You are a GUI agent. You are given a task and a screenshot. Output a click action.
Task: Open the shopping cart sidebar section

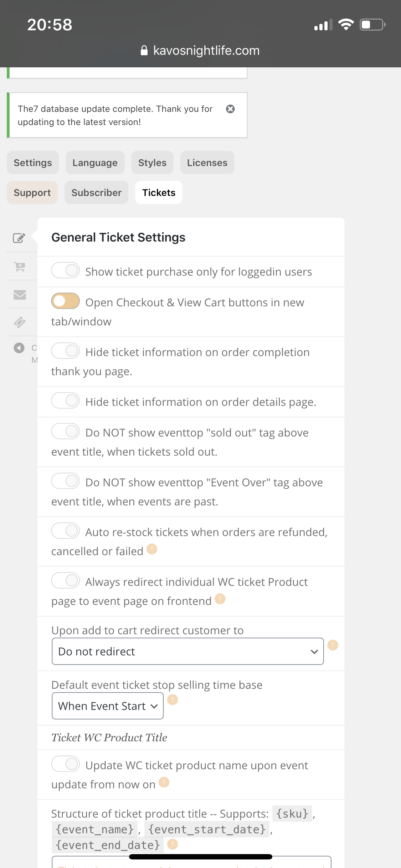pyautogui.click(x=20, y=267)
